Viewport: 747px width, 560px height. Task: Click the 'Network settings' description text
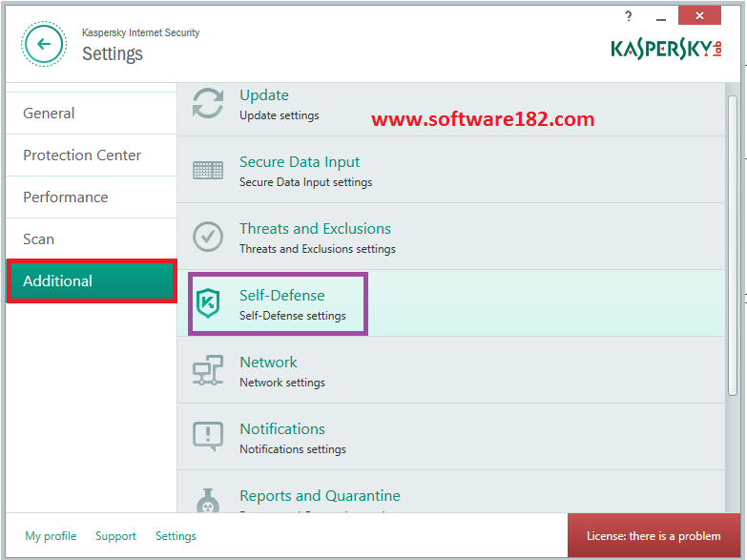pos(282,383)
